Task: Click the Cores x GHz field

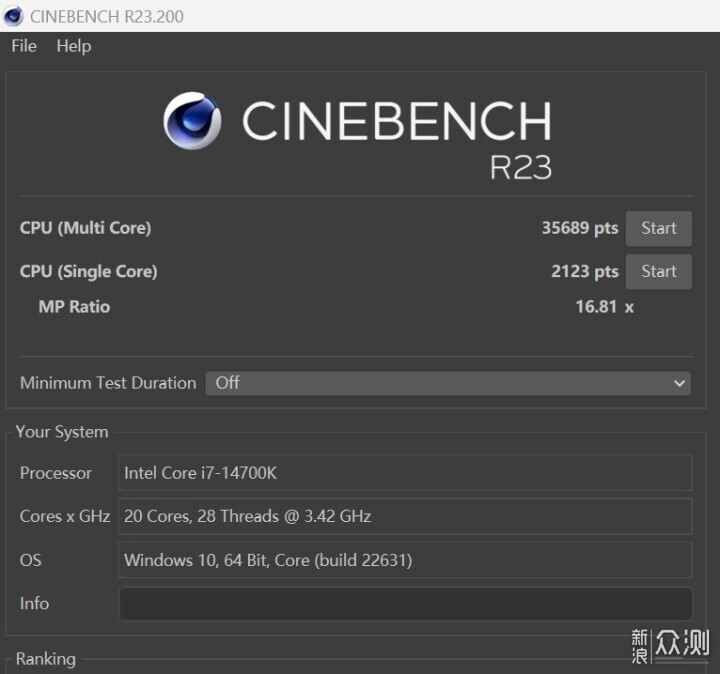Action: pyautogui.click(x=405, y=516)
